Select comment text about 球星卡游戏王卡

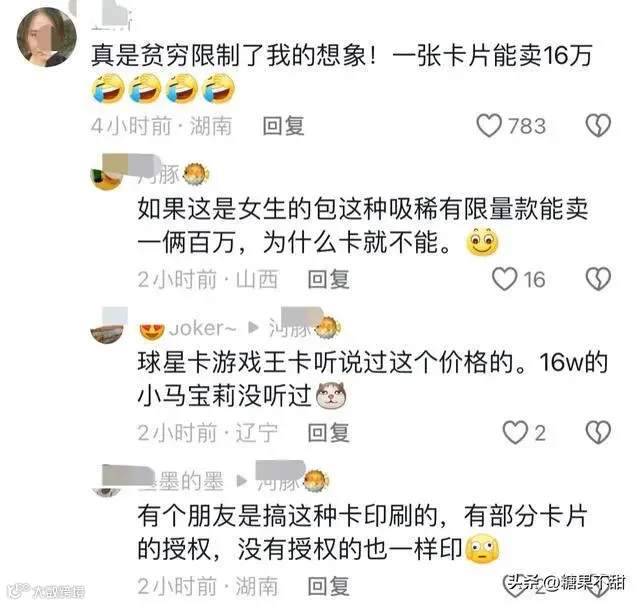[x=373, y=379]
